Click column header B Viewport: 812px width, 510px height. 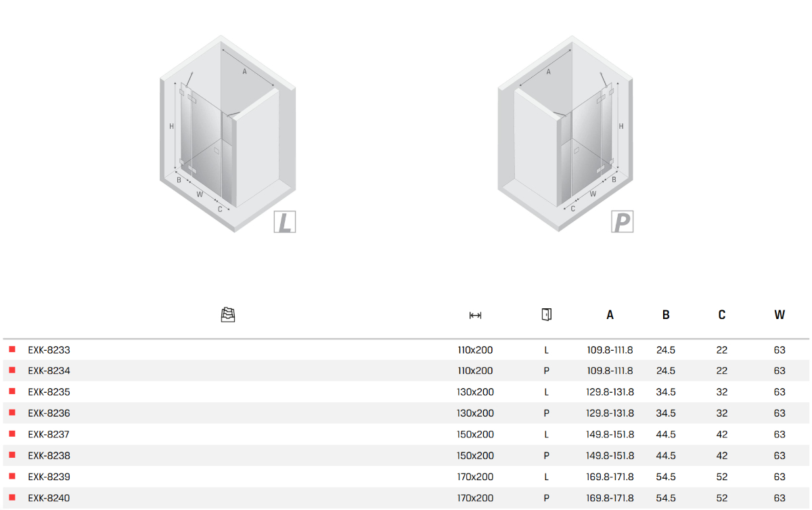(666, 315)
